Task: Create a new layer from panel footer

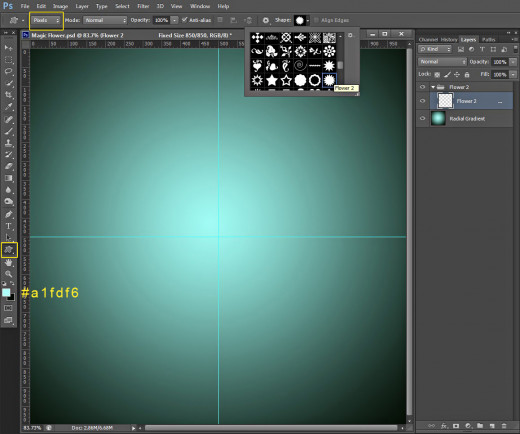Action: pos(492,426)
